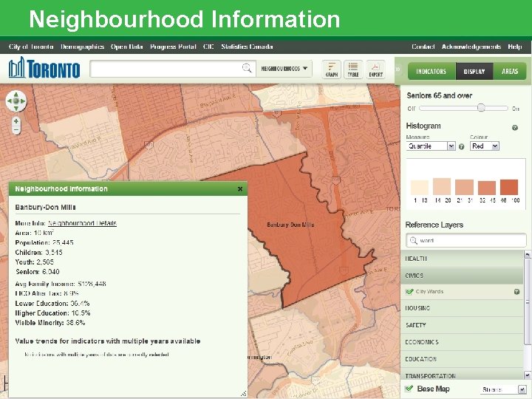
Task: Open Histogram help question icon
Action: (515, 128)
